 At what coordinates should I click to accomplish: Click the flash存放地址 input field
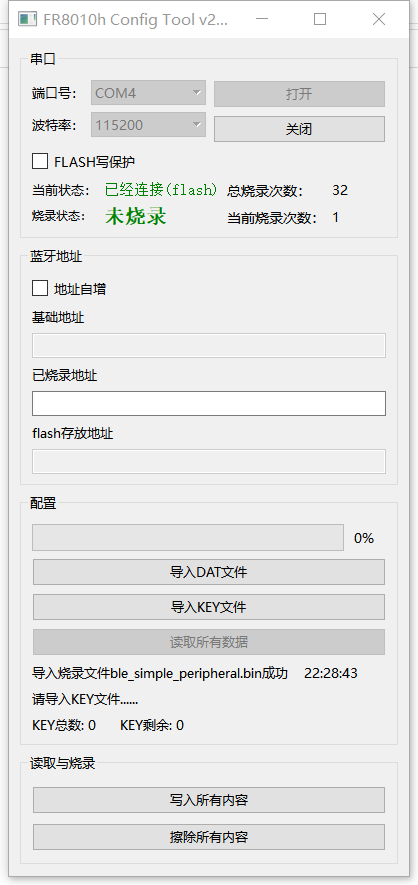coord(209,461)
